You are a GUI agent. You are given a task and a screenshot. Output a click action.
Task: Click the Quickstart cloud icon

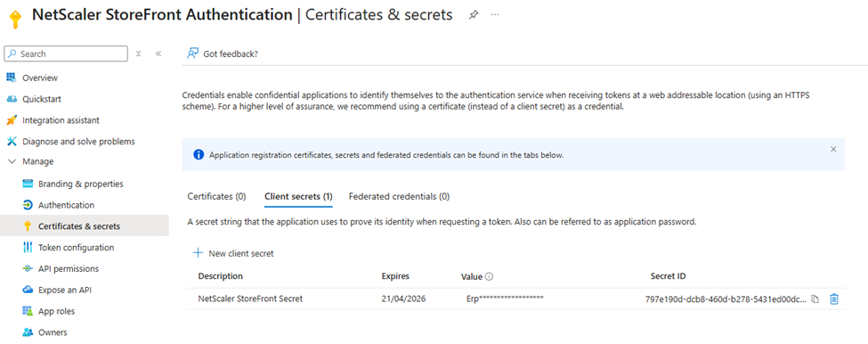tap(12, 99)
